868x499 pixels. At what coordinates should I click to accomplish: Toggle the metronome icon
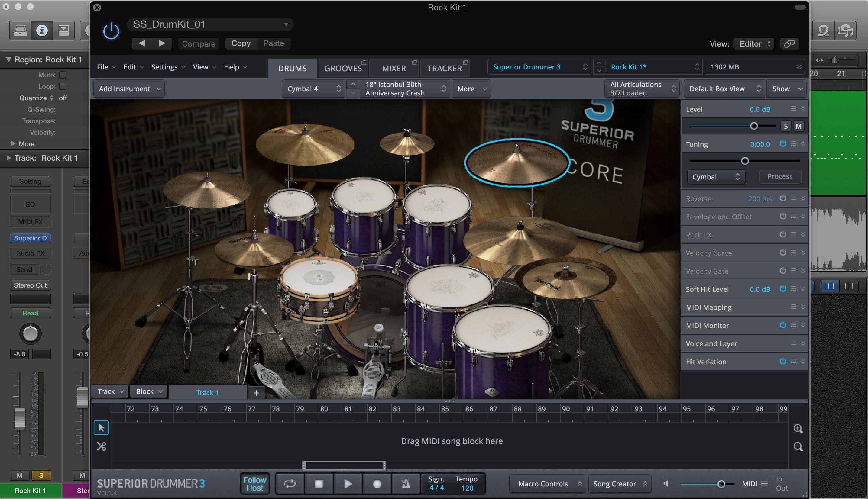tap(406, 484)
